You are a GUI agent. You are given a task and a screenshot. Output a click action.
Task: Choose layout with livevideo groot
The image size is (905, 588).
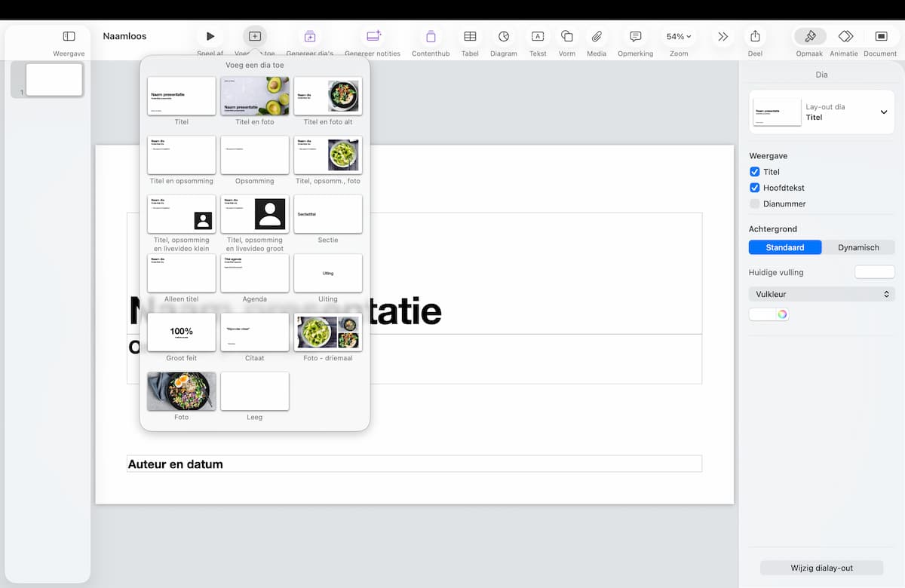pos(255,214)
